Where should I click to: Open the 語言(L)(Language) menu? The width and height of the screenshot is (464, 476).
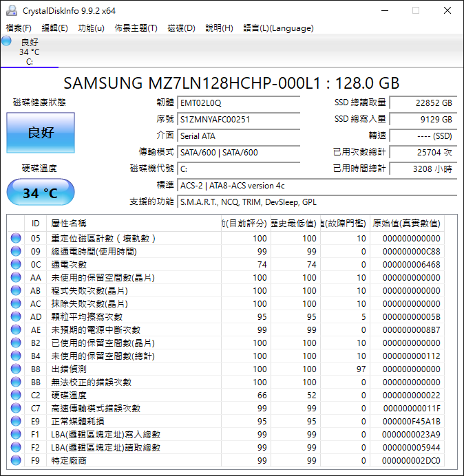tap(278, 28)
